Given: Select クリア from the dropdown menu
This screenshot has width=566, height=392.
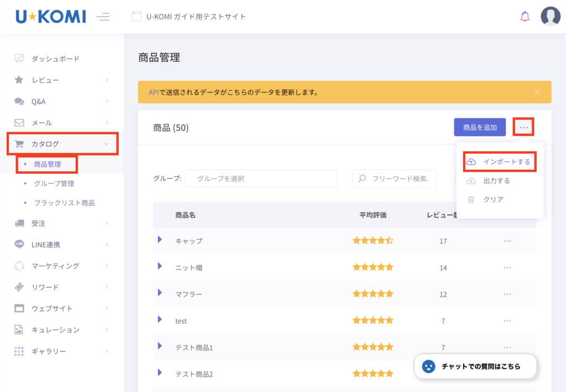Looking at the screenshot, I should (x=492, y=199).
